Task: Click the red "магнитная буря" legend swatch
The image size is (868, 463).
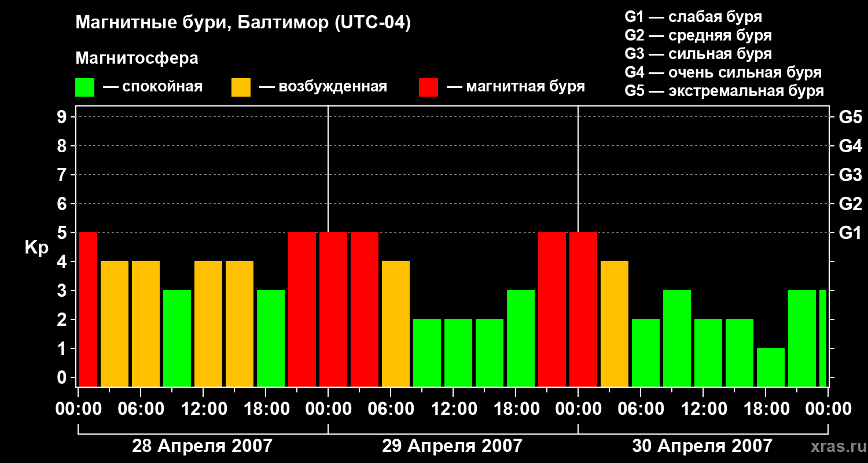Action: (428, 87)
